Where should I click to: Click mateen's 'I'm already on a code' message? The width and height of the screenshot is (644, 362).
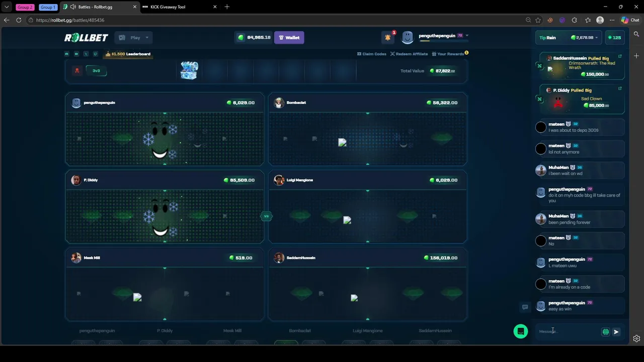click(580, 284)
